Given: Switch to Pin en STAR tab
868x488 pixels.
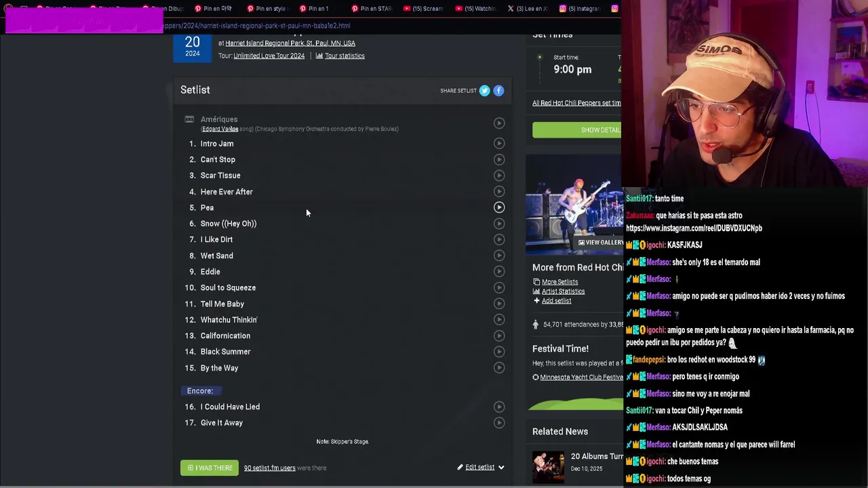Looking at the screenshot, I should pyautogui.click(x=371, y=9).
